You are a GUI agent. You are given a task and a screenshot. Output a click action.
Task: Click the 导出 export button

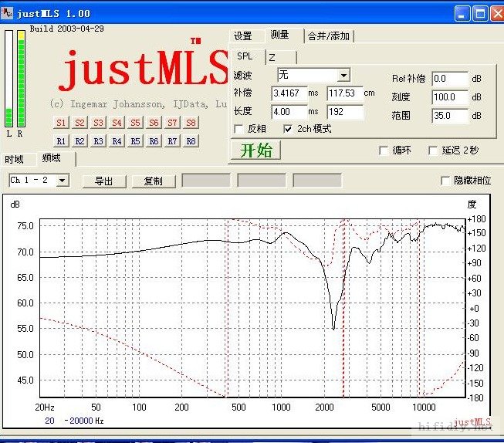coord(103,181)
